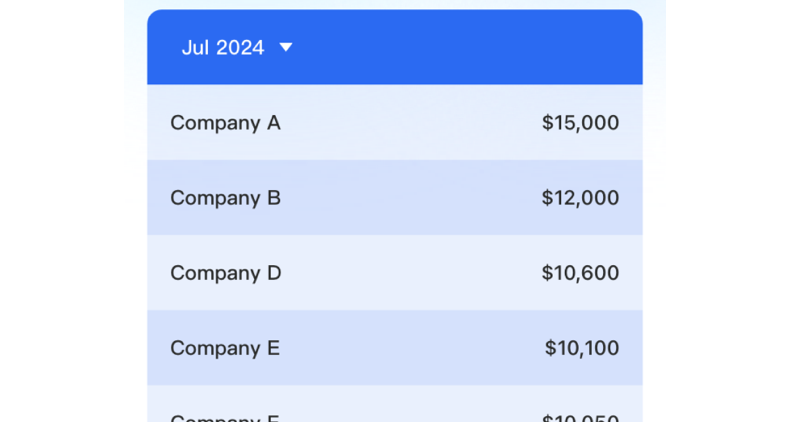Select the Company B name label

point(225,198)
